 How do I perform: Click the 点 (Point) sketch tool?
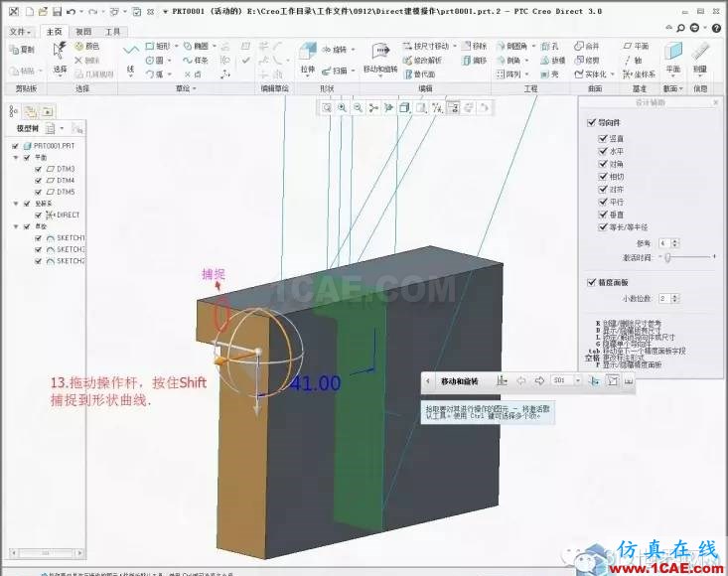point(193,73)
